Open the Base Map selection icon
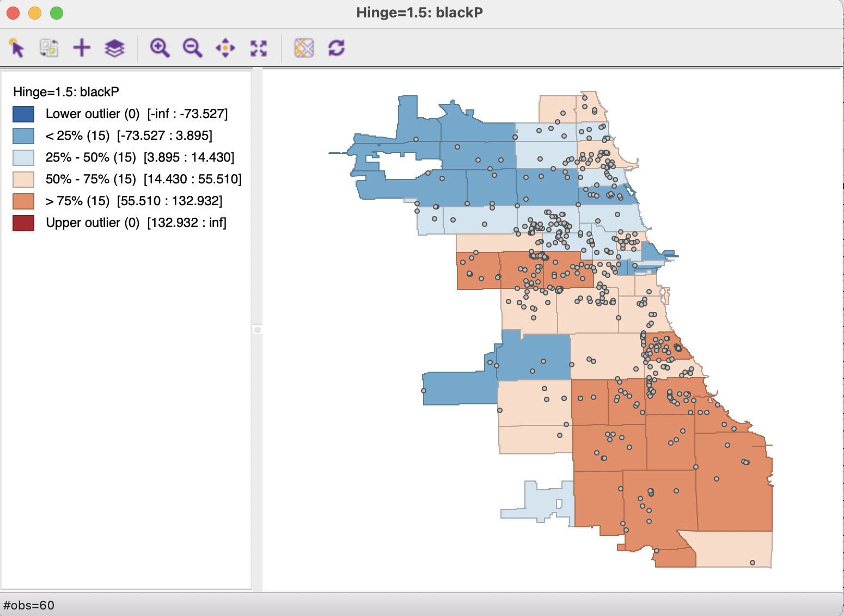 (304, 48)
